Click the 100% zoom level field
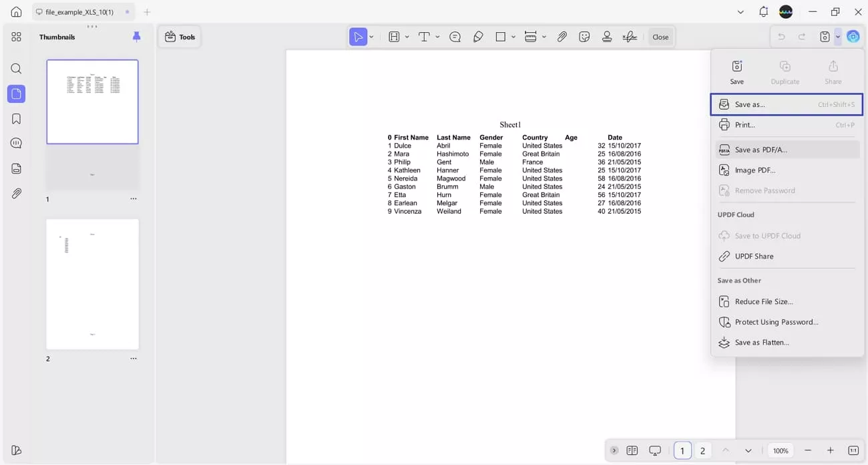868x465 pixels. [x=780, y=450]
